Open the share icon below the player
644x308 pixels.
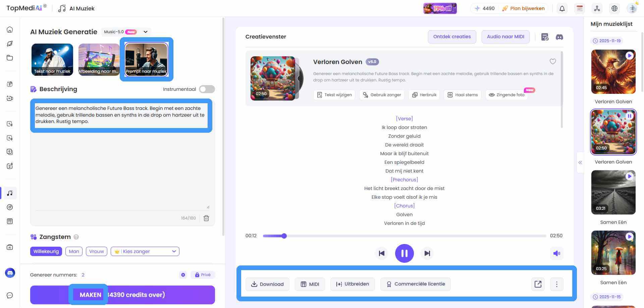[538, 284]
